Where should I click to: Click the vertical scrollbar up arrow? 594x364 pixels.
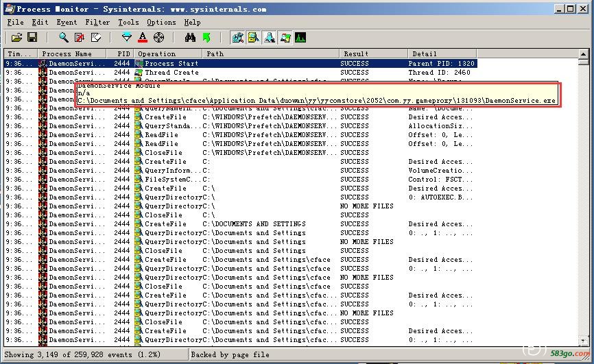coord(584,53)
